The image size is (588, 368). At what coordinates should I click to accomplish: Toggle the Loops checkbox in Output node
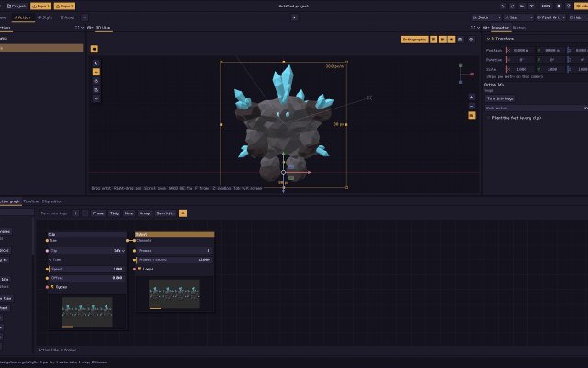(139, 269)
